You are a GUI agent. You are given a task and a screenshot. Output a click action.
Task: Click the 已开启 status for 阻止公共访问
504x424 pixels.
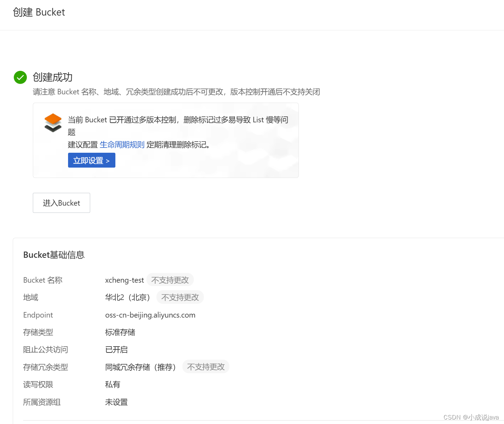coord(116,349)
